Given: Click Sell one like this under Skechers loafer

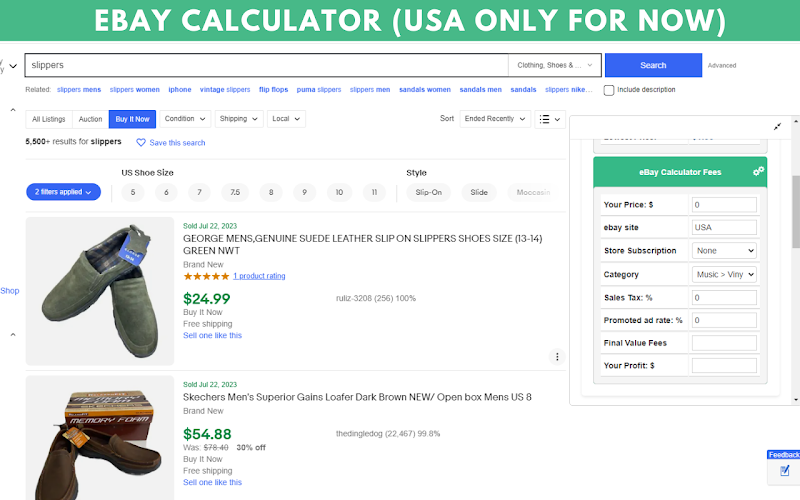Looking at the screenshot, I should pos(212,482).
